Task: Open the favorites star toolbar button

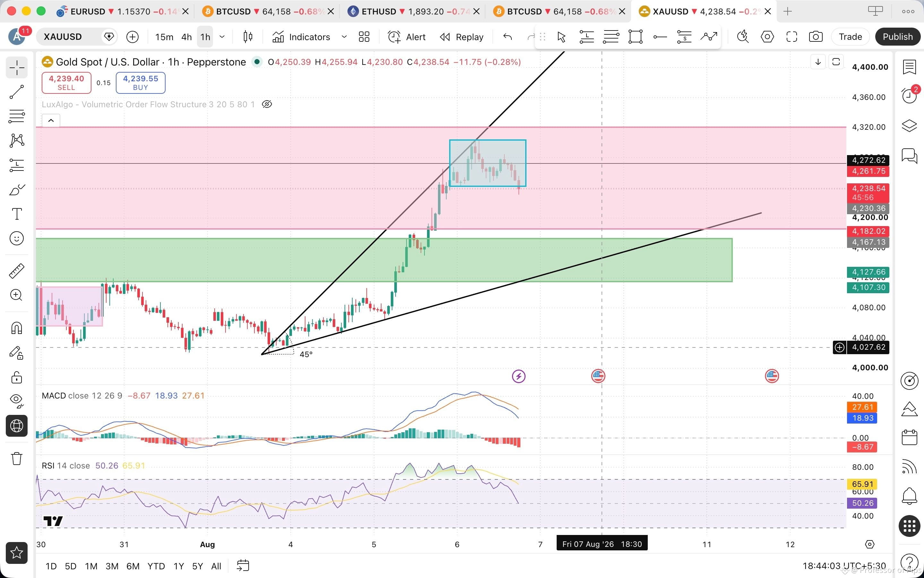Action: (x=17, y=553)
